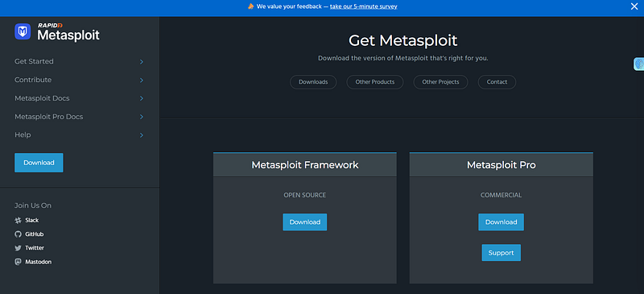Screen dimensions: 644x294
Task: Click the Metasploit shield logo icon
Action: [x=23, y=31]
